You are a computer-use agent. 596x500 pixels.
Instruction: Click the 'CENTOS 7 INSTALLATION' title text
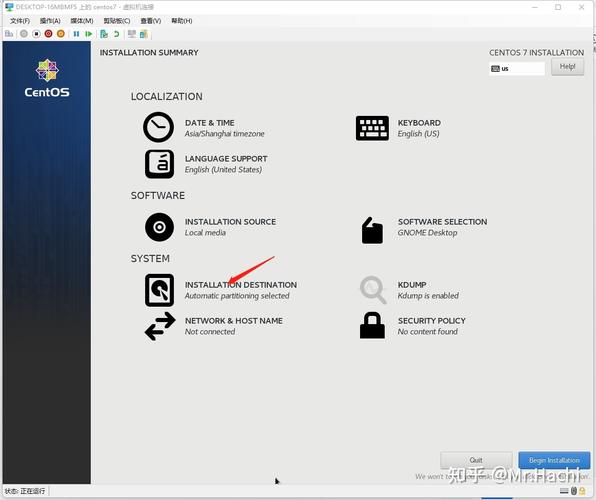coord(536,52)
